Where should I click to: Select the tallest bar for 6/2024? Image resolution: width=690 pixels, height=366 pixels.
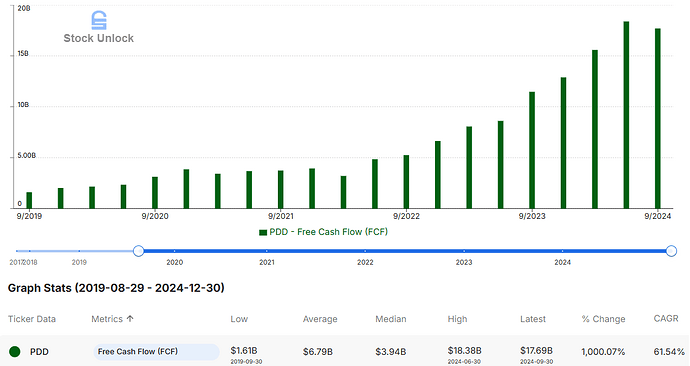point(626,115)
